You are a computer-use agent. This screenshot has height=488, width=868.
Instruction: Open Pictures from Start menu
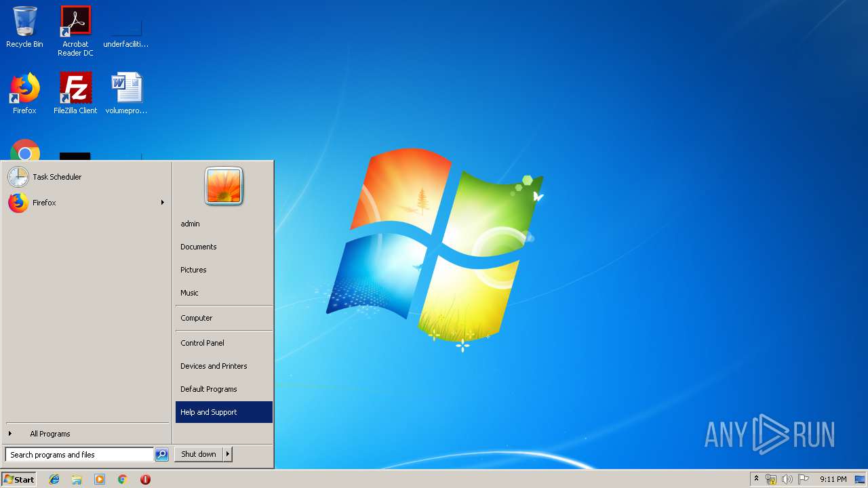click(x=224, y=270)
